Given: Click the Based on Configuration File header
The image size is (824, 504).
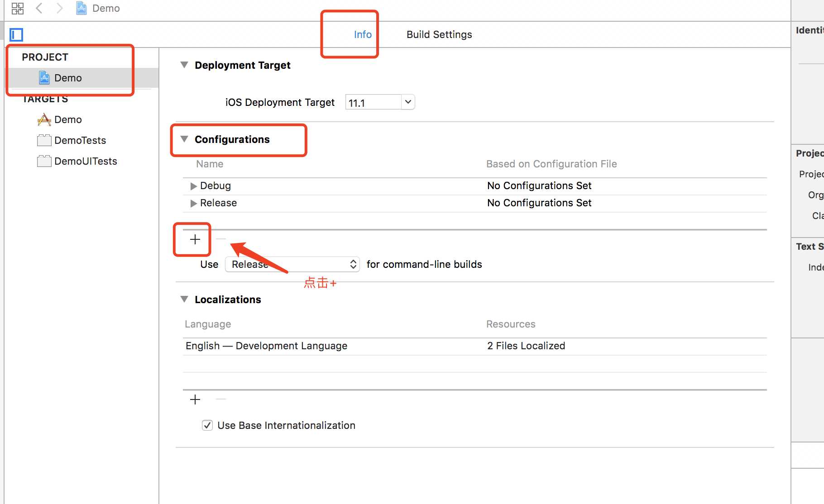Looking at the screenshot, I should (551, 164).
